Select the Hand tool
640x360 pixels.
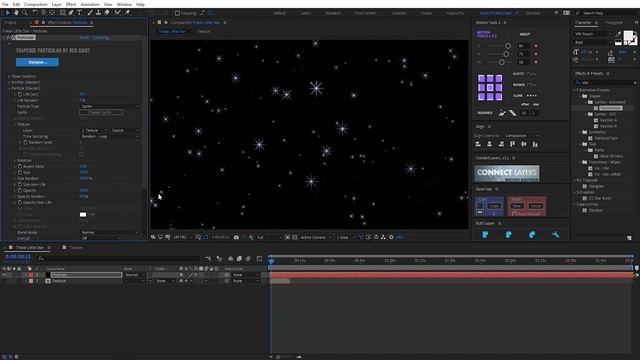point(16,13)
